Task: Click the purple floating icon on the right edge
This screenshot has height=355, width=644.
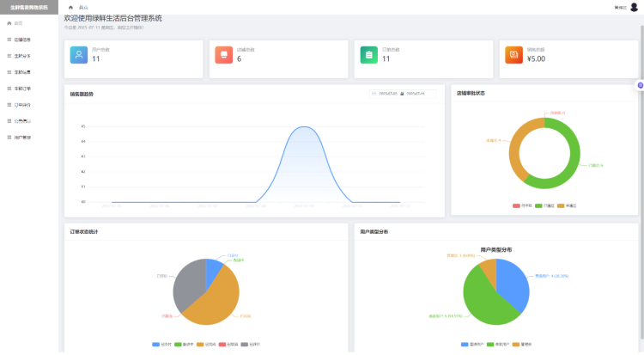Action: coord(640,84)
